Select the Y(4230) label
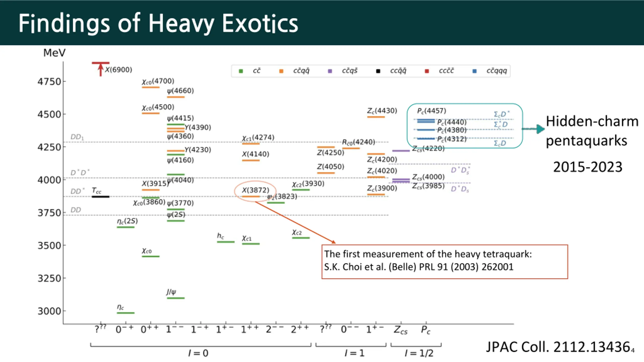Screen dimensions: 644x362 tap(198, 150)
